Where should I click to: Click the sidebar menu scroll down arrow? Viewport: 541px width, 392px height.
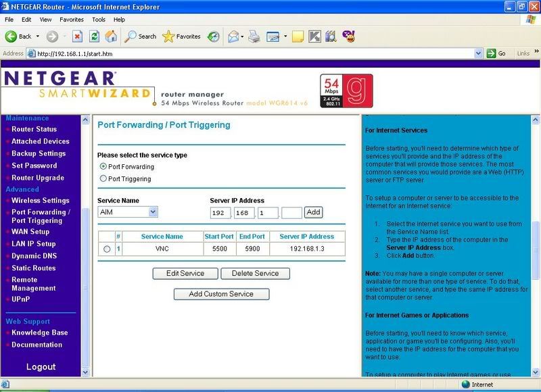[85, 372]
